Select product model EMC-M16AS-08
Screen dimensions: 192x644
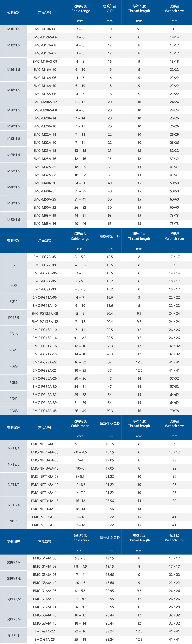point(44,62)
